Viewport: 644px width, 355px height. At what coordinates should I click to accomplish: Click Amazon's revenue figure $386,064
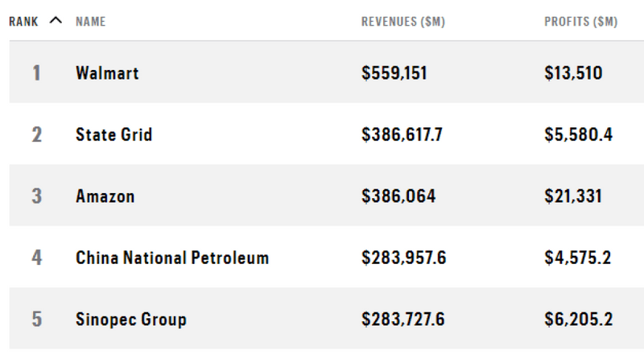click(x=398, y=196)
